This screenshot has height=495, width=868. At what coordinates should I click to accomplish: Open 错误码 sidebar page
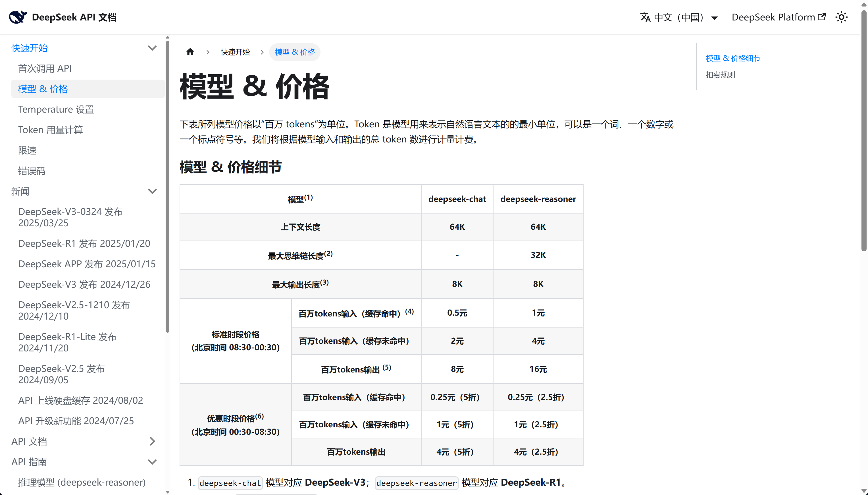(32, 171)
